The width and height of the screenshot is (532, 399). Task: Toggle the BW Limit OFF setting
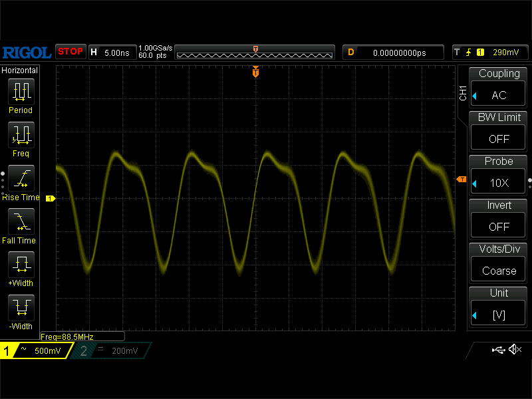click(498, 139)
